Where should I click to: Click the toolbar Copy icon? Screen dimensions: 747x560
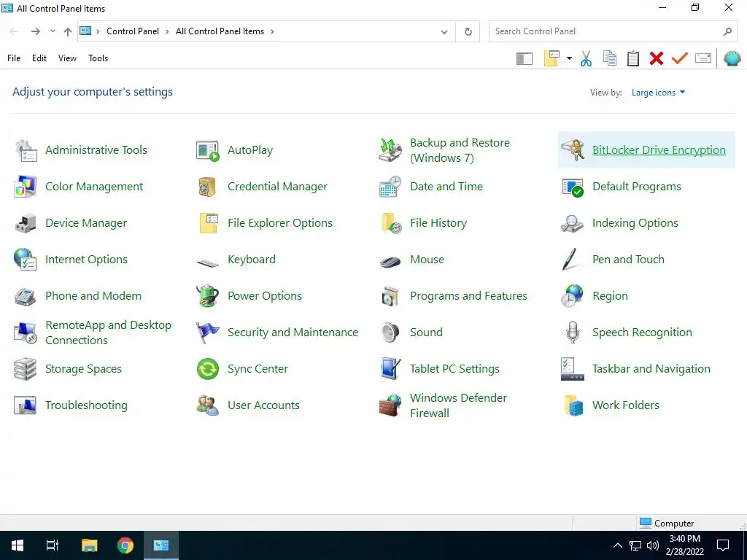pyautogui.click(x=609, y=58)
